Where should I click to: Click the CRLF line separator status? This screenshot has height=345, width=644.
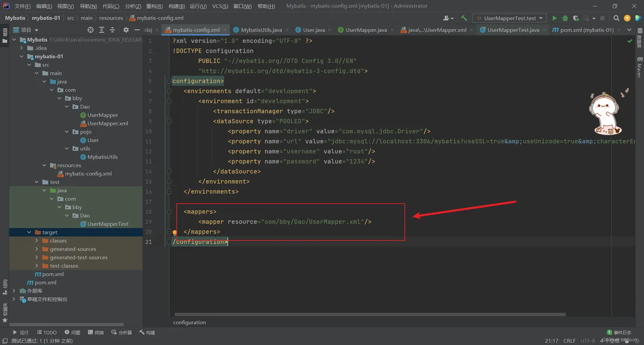pos(569,341)
